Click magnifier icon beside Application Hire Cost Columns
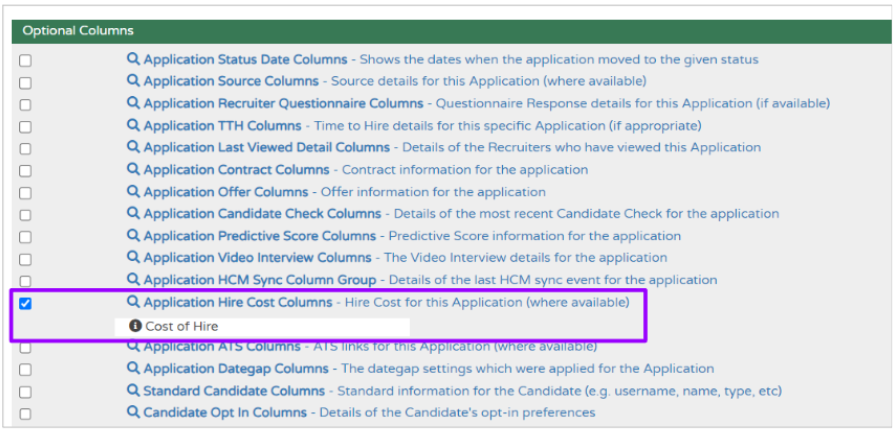The height and width of the screenshot is (430, 895). point(133,302)
